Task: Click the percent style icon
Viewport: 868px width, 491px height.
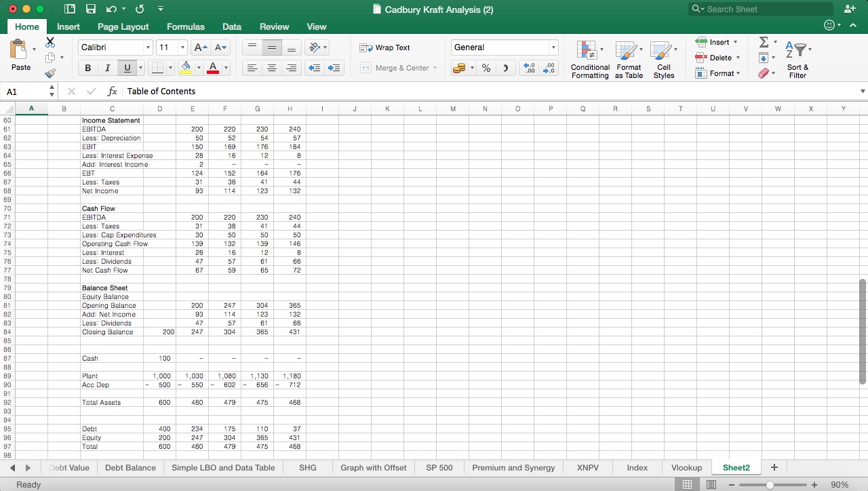Action: pos(486,68)
